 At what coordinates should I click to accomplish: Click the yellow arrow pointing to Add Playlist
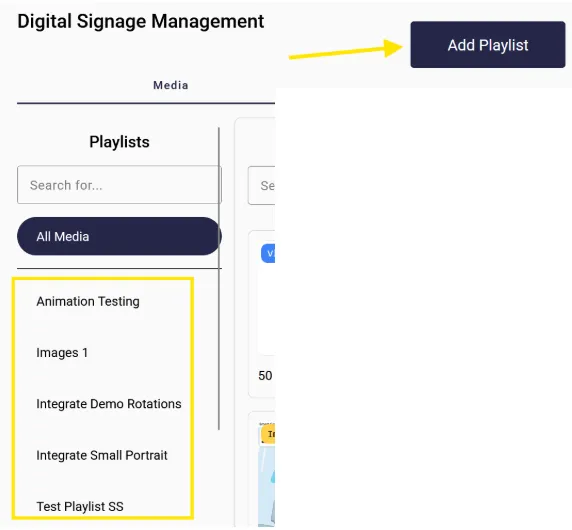[x=345, y=49]
